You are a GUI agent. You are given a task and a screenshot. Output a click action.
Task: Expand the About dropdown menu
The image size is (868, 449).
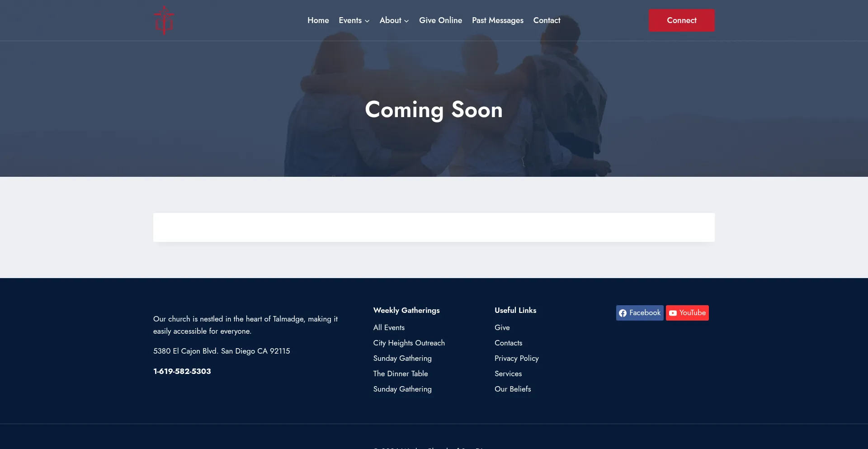click(394, 20)
